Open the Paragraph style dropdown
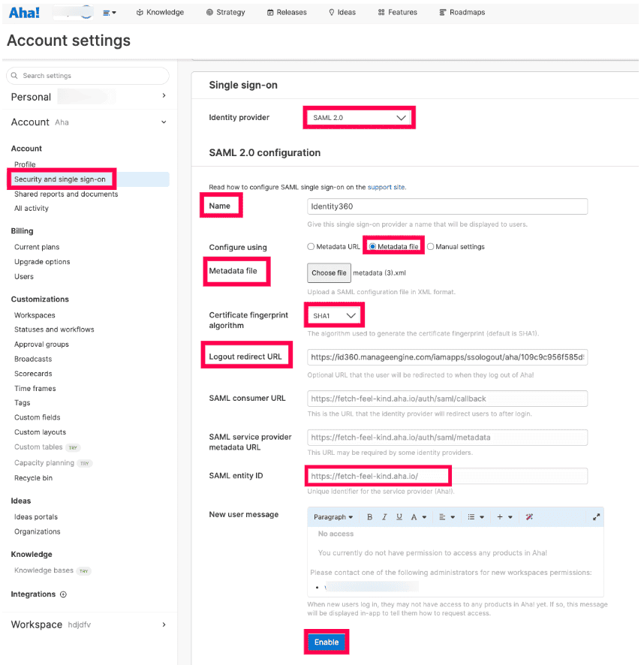Viewport: 644px width, 665px height. pos(333,517)
